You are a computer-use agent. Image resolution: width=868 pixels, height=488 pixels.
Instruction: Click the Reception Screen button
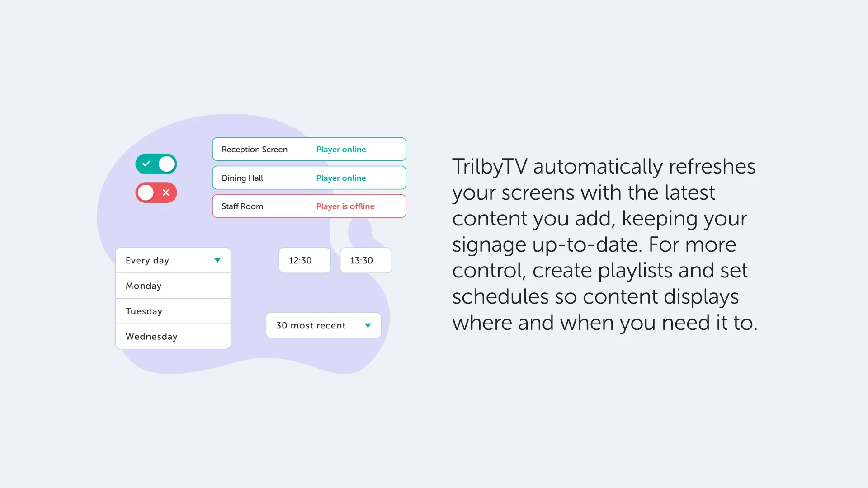click(x=309, y=149)
